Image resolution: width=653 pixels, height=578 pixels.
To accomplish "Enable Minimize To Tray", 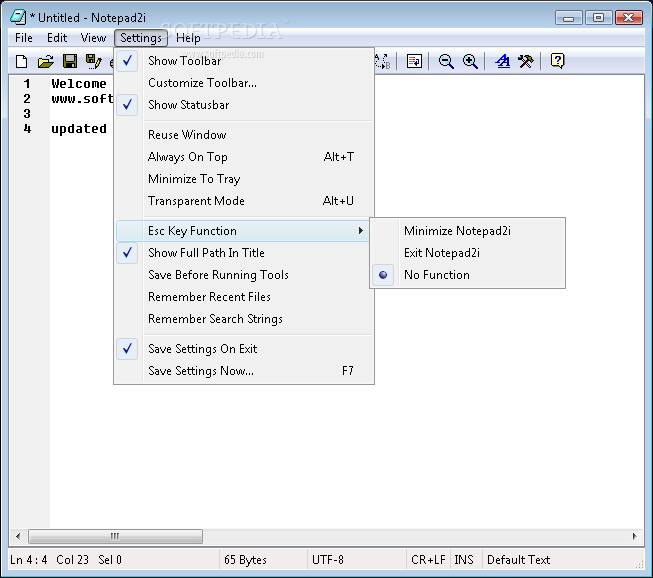I will pyautogui.click(x=244, y=179).
